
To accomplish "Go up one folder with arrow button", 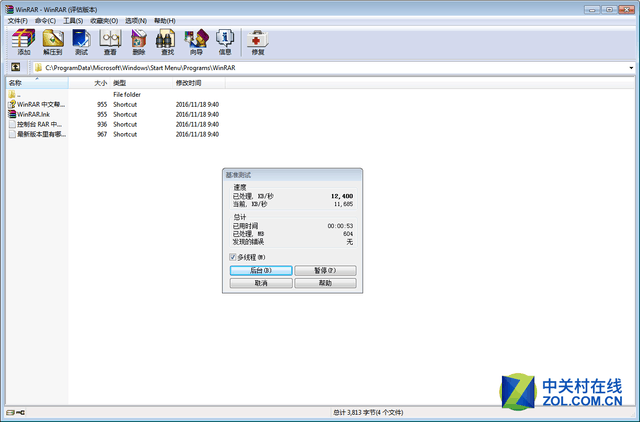I will coord(15,67).
